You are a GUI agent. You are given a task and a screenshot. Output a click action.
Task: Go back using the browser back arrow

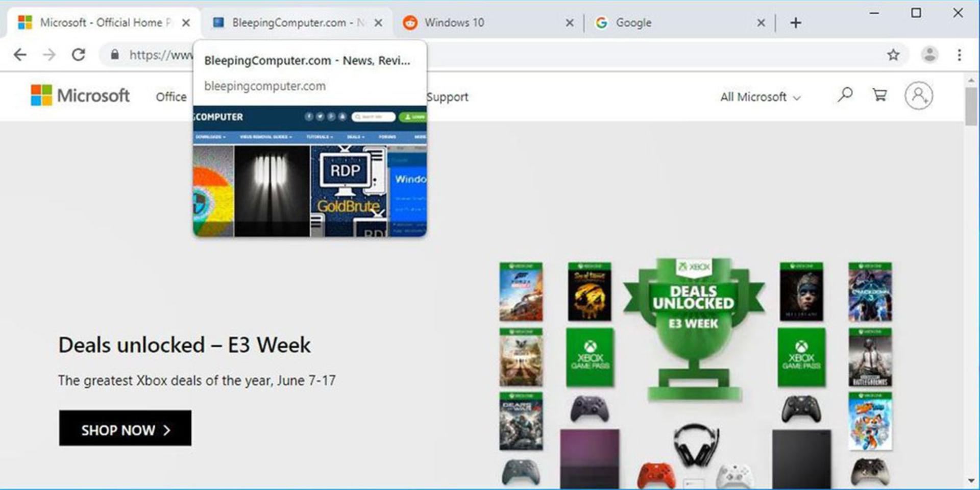20,55
